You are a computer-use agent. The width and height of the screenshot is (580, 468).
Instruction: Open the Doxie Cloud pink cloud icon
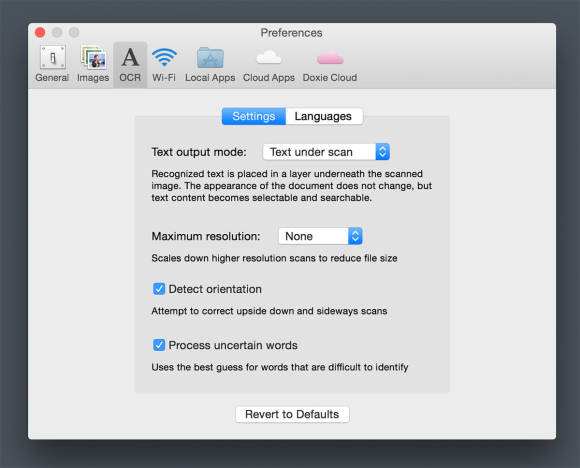[x=330, y=58]
